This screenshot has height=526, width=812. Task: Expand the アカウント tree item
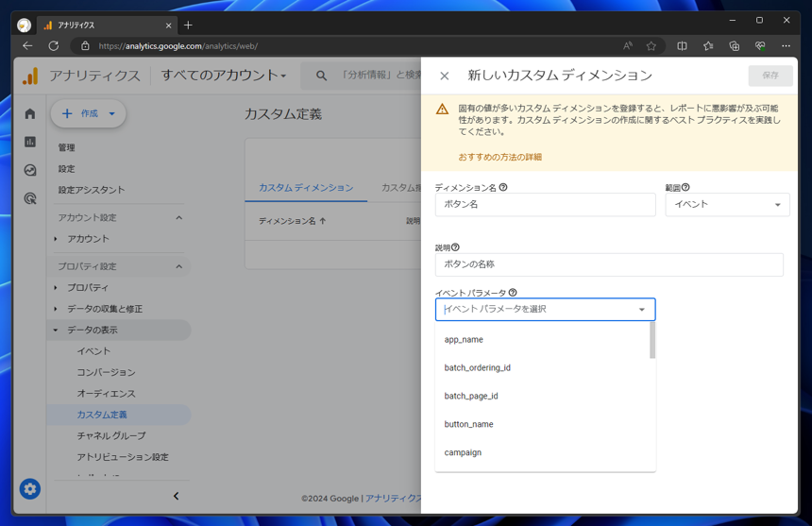56,239
